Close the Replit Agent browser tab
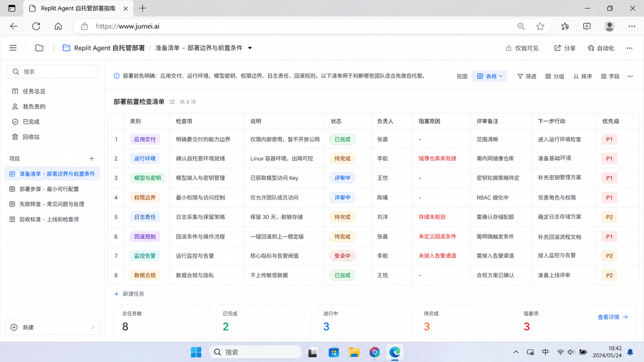Screen dimensions: 644x362 coord(126,8)
